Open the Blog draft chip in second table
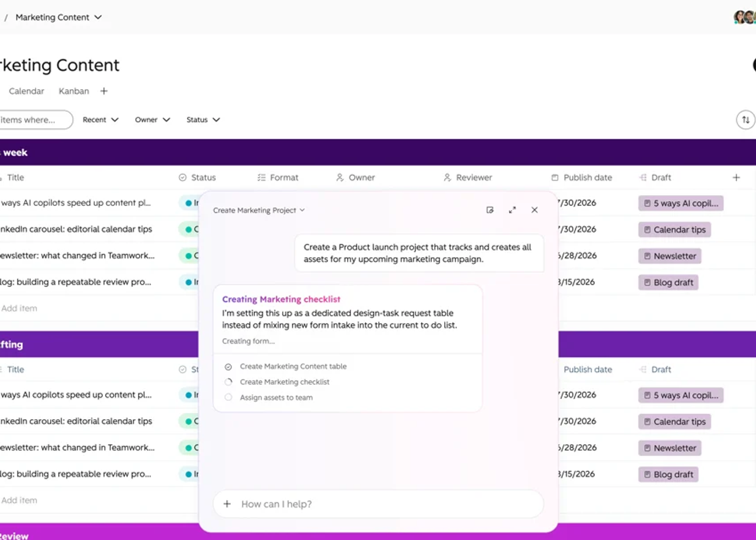 tap(668, 475)
